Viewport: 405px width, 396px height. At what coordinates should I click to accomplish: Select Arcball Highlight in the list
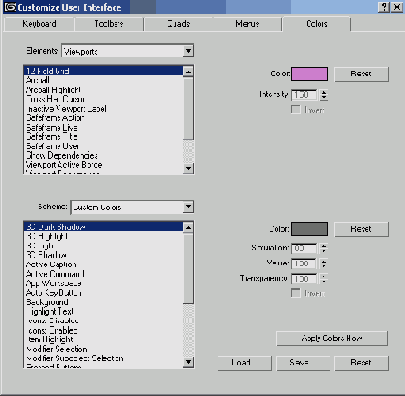pos(104,90)
